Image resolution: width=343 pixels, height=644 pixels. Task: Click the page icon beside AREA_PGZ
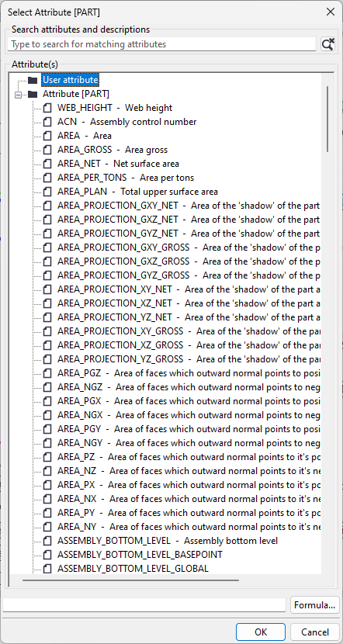(47, 373)
